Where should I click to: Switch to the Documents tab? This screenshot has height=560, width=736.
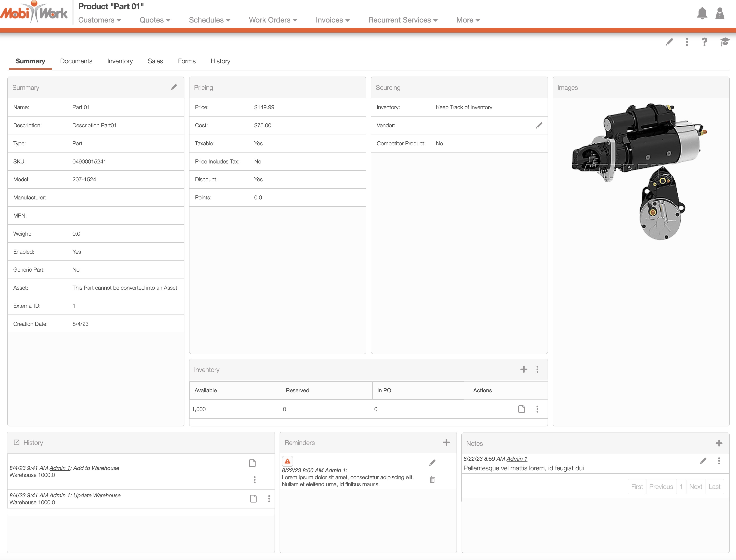pyautogui.click(x=76, y=61)
